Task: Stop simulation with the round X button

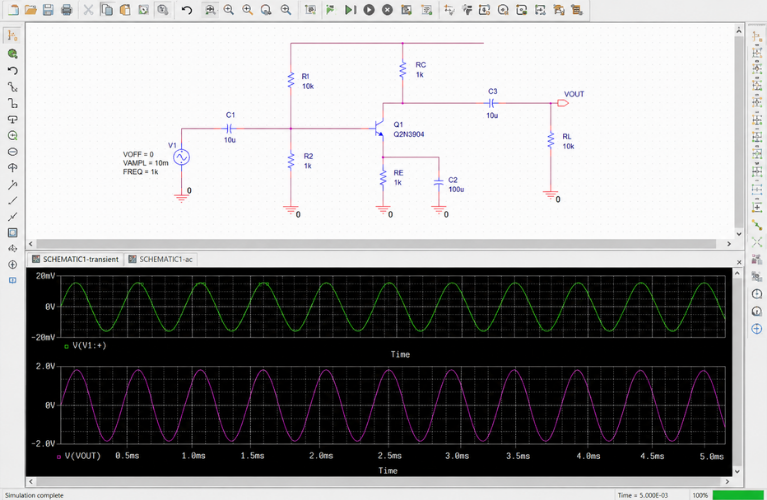Action: 387,10
